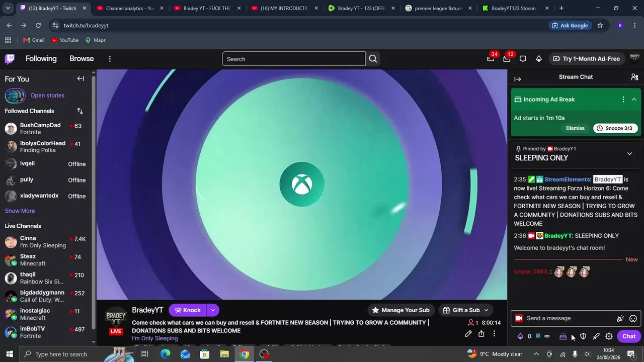
Task: Dismiss the incoming ad break
Action: [x=575, y=128]
